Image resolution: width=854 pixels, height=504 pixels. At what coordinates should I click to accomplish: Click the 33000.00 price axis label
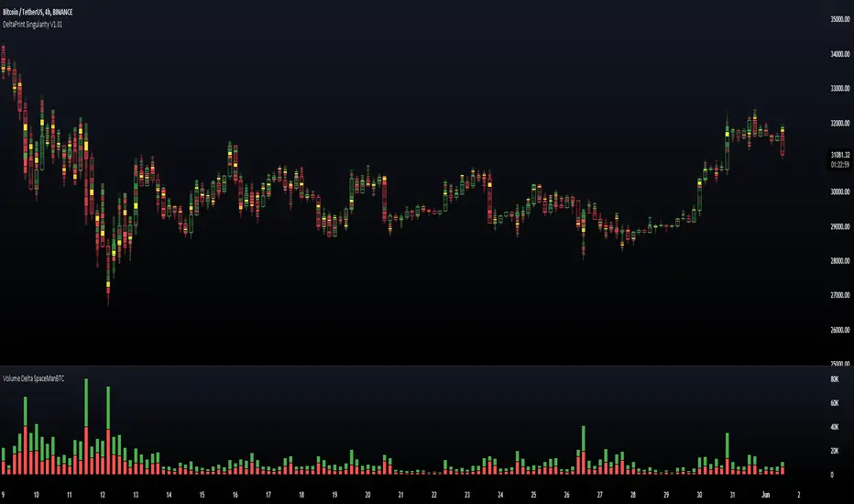click(840, 88)
